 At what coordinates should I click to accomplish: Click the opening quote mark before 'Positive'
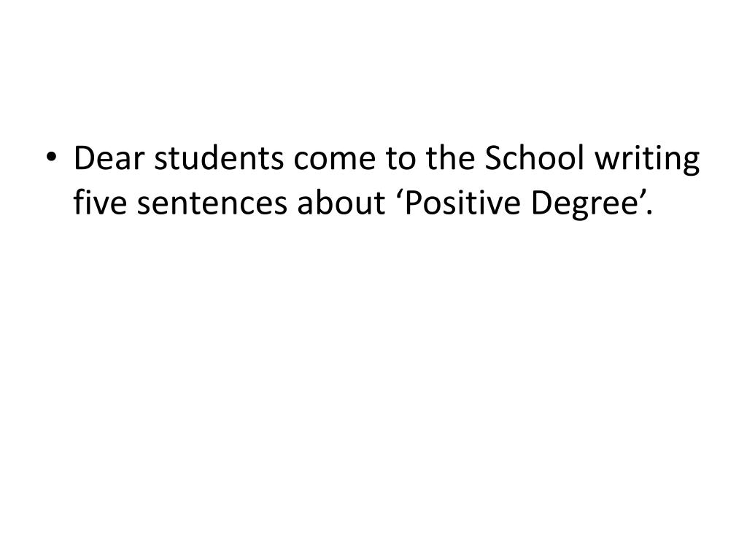point(399,194)
